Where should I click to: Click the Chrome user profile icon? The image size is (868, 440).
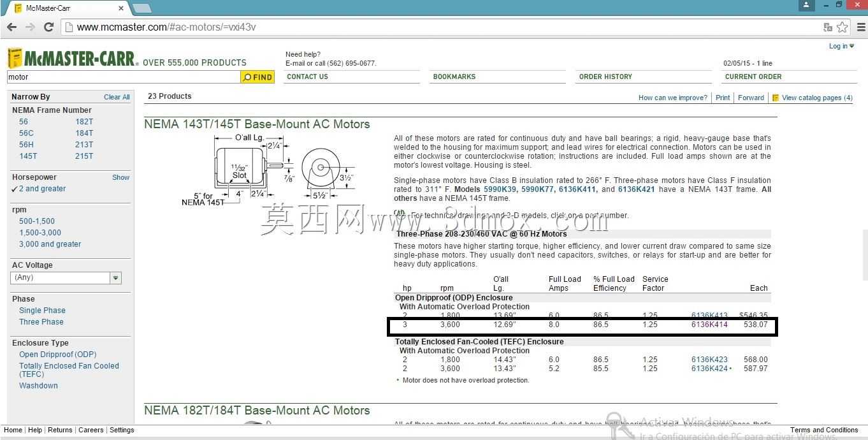click(806, 5)
